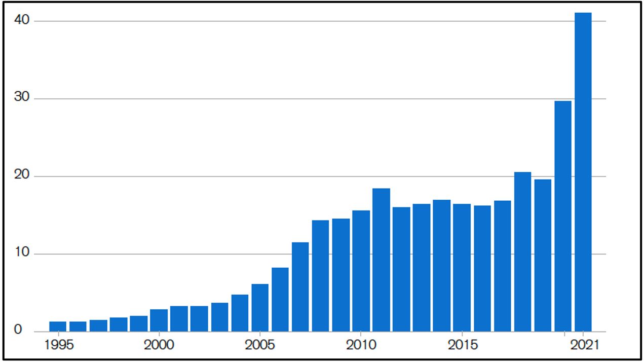Click the 2018 bar just above 20

(x=522, y=252)
